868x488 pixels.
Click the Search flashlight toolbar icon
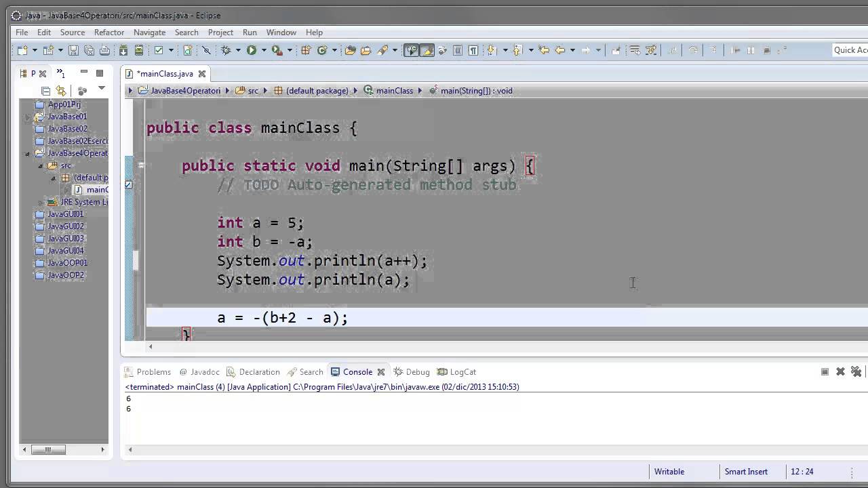point(382,50)
